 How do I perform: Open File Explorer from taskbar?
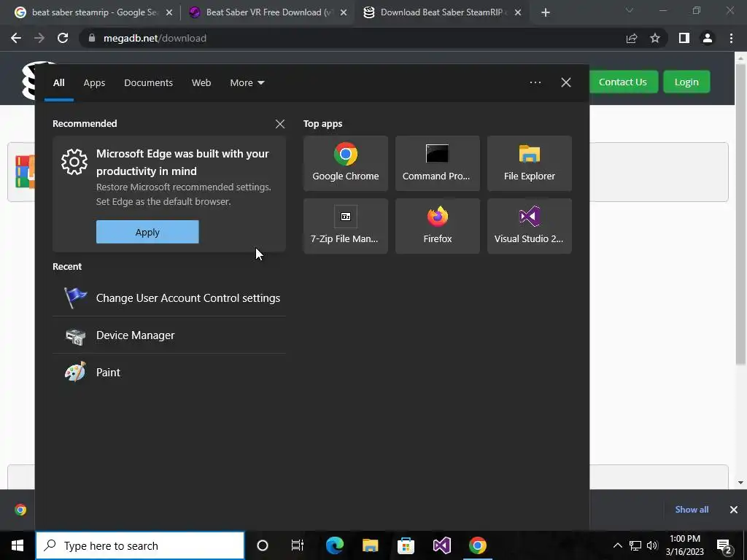[370, 545]
